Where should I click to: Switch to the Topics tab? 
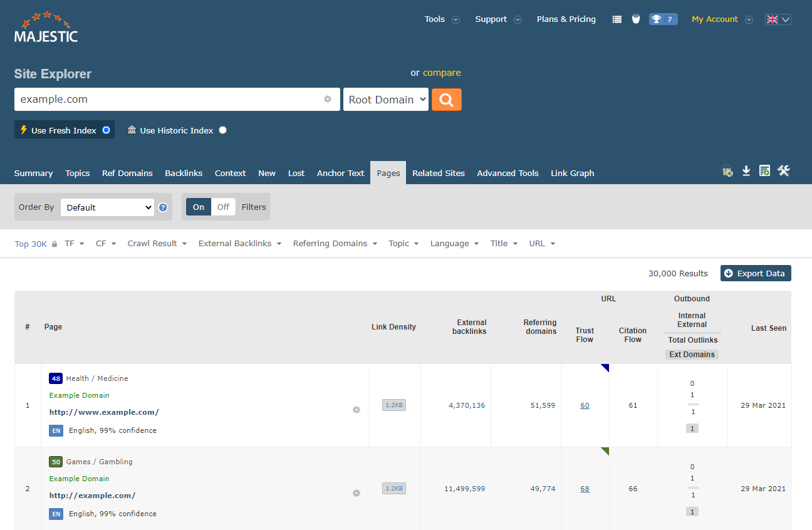tap(78, 173)
